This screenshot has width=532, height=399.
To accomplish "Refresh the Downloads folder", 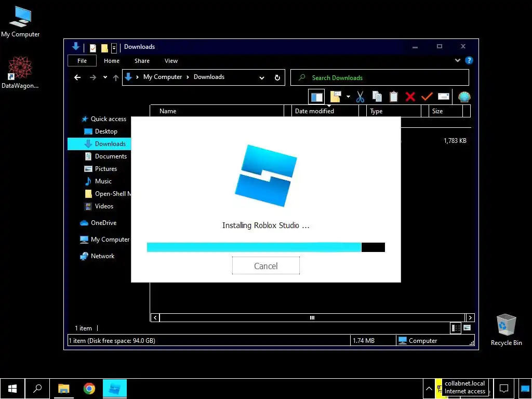I will click(x=277, y=78).
